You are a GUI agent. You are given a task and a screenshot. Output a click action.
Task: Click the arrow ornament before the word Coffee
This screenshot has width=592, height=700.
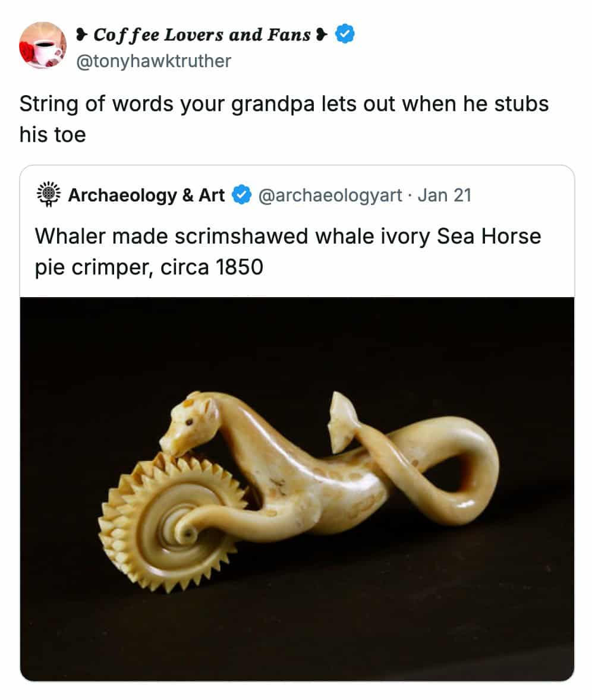[x=82, y=35]
